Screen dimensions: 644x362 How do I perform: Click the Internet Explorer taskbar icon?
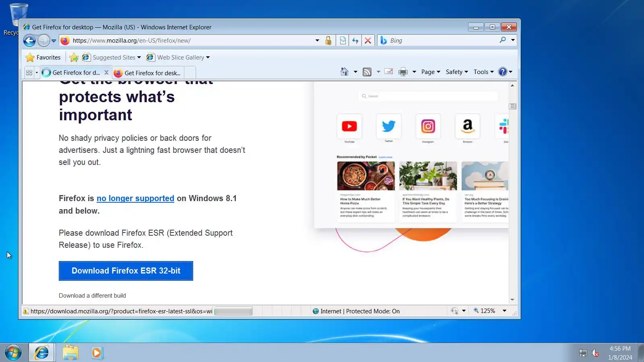click(41, 353)
